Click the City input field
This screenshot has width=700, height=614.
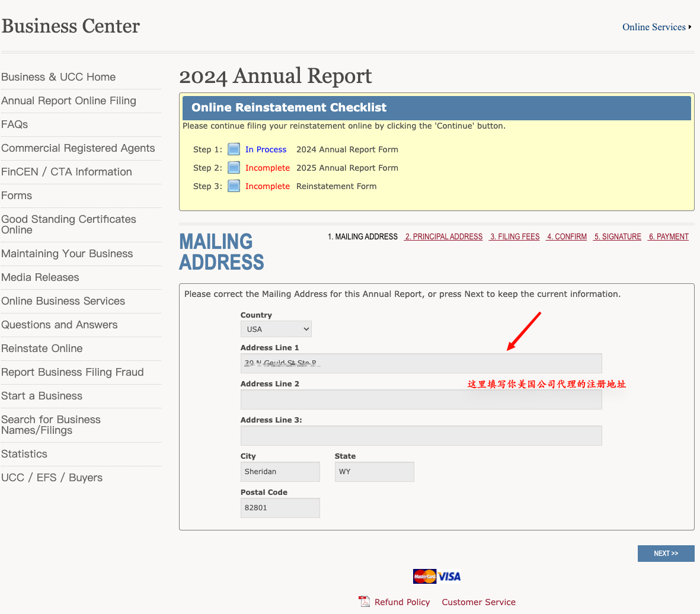(280, 472)
